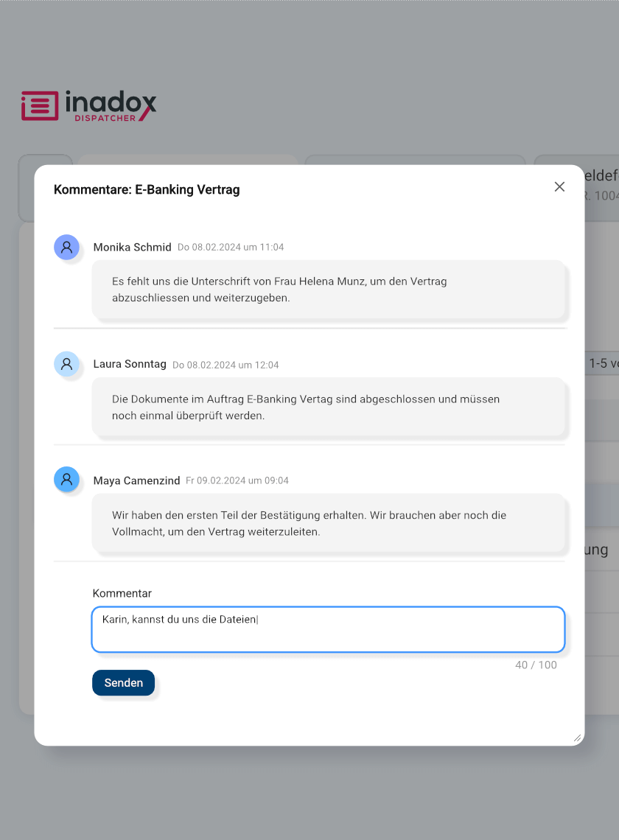
Task: Click the inadox Dispatcher logo
Action: point(89,105)
